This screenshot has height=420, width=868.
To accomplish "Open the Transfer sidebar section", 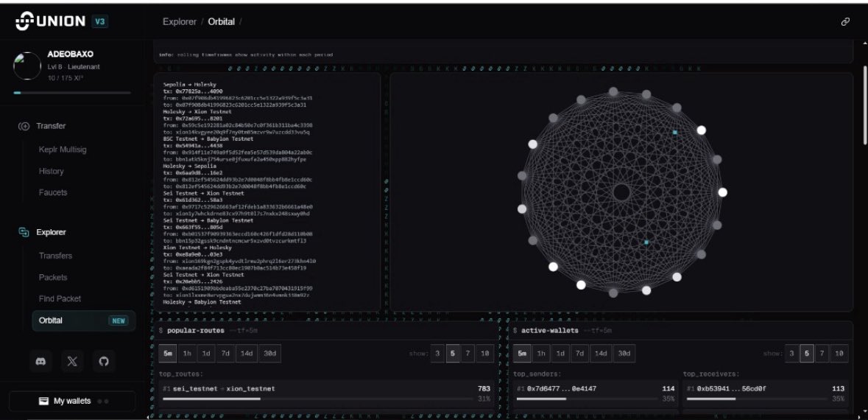I will [51, 126].
